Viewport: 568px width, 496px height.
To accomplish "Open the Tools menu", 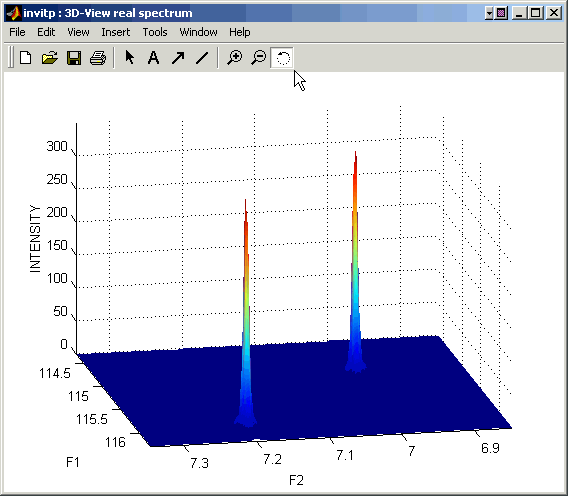I will point(155,32).
